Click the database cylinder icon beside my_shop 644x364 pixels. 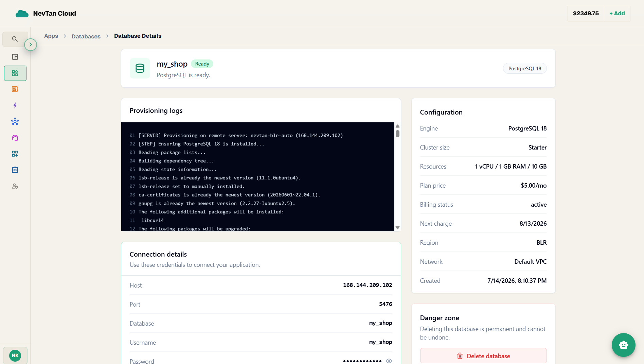140,68
